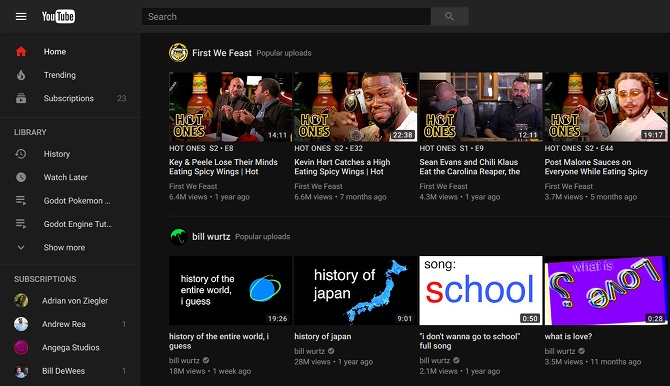The image size is (670, 386).
Task: Click the search magnifier button
Action: (449, 17)
